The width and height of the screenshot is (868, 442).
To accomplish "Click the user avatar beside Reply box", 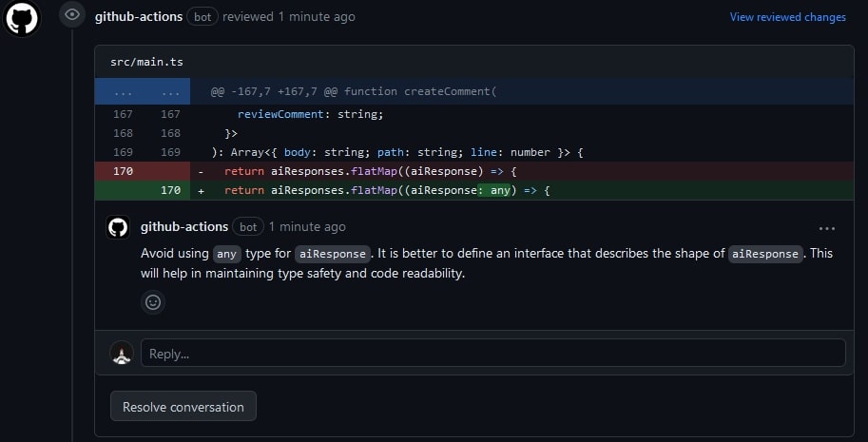I will click(122, 354).
